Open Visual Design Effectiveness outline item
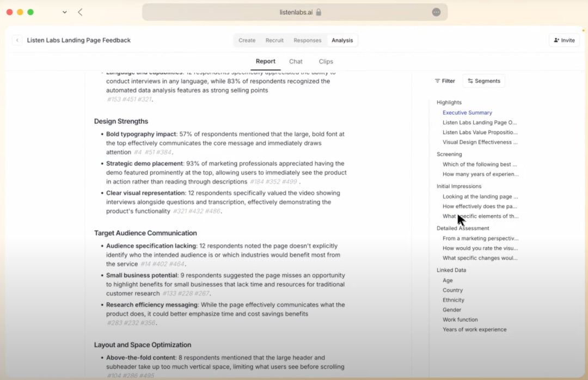The image size is (588, 380). click(x=480, y=142)
